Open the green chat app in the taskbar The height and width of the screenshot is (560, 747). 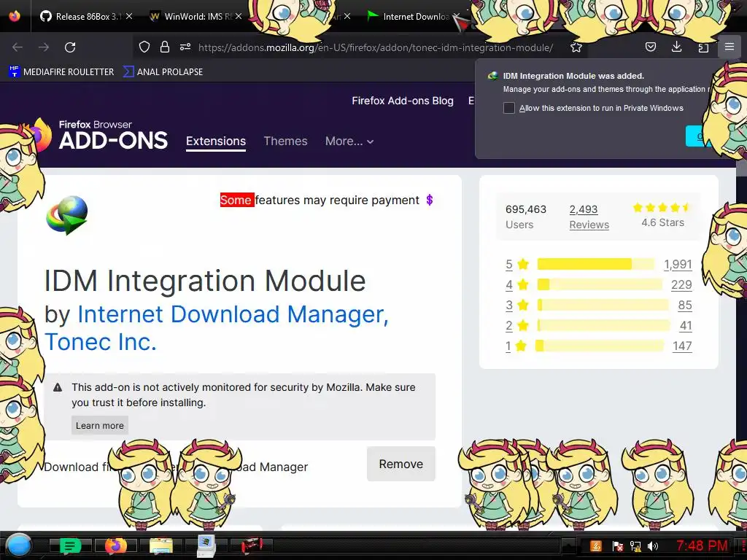pos(70,545)
